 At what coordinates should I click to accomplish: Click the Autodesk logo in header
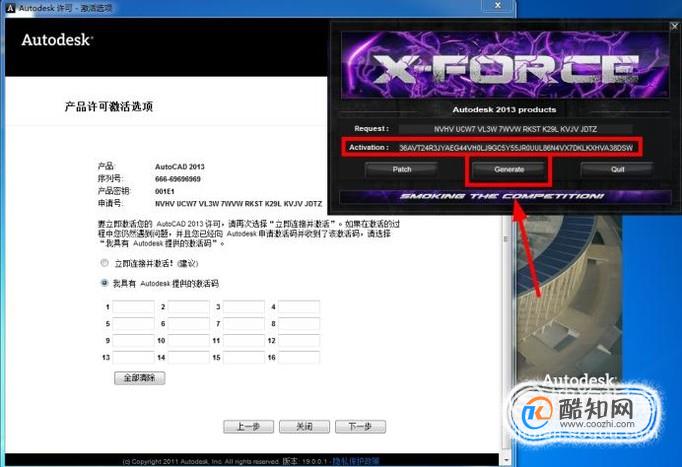pyautogui.click(x=57, y=40)
